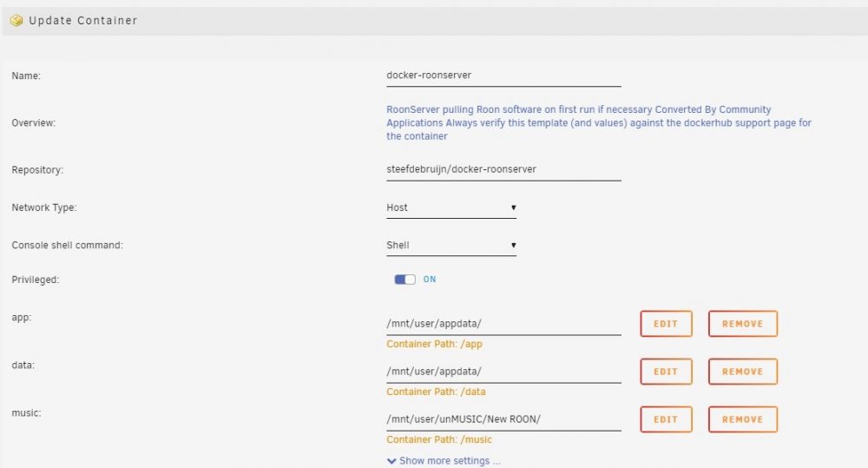This screenshot has height=468, width=868.
Task: Remove the data path mapping
Action: pos(743,372)
